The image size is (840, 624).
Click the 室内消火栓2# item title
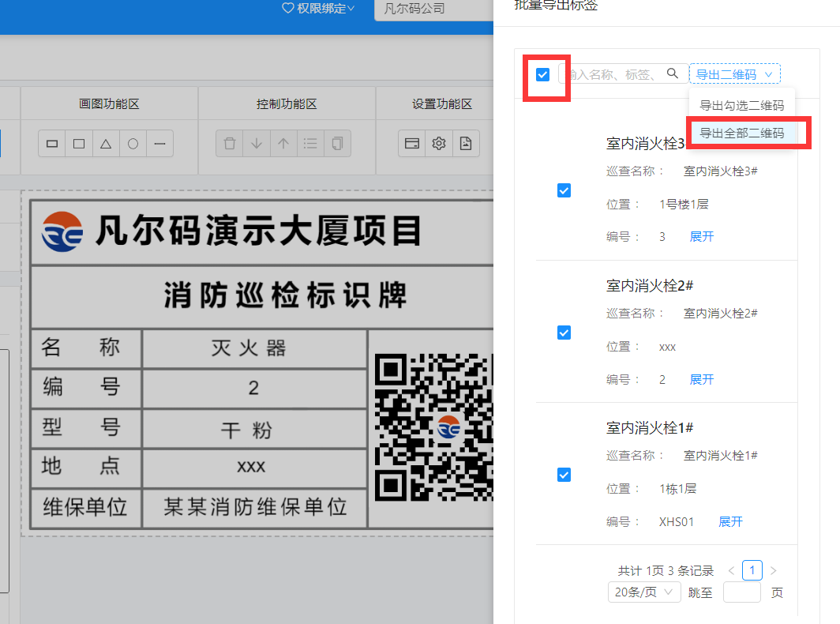(x=649, y=286)
